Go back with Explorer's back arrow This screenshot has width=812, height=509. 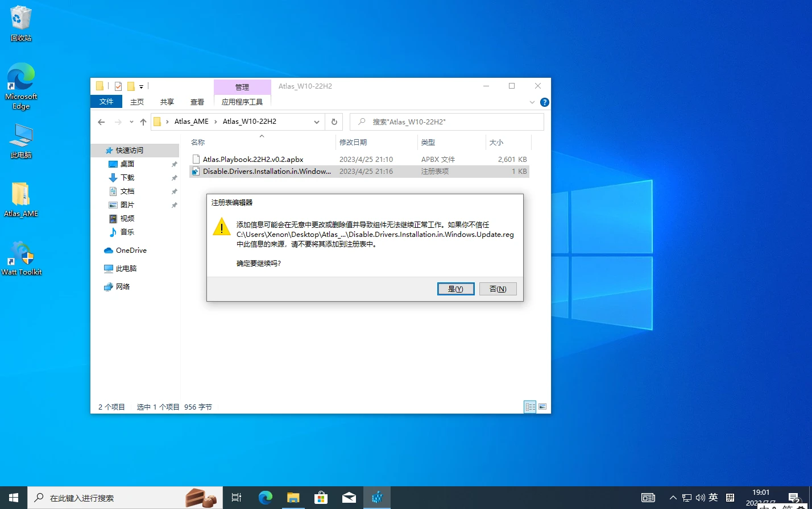tap(101, 122)
